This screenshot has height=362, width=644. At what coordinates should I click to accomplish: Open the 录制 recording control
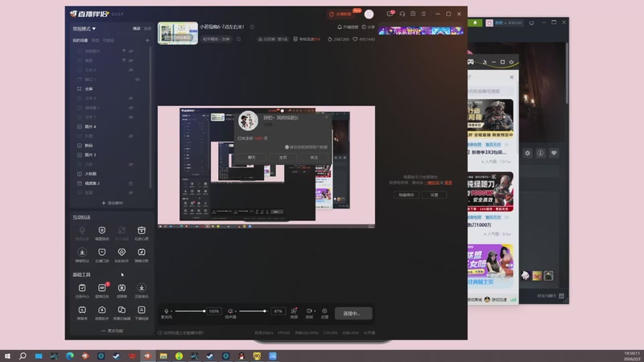309,311
